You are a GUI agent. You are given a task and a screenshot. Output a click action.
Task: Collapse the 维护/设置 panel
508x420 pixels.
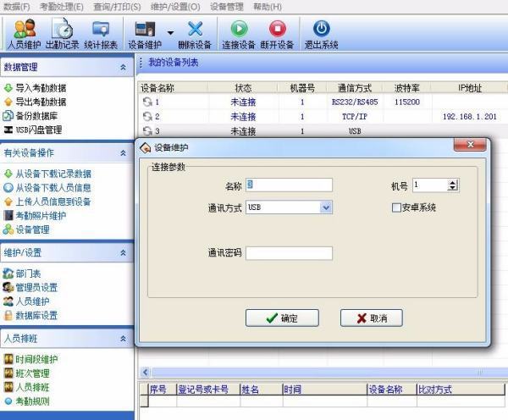(x=123, y=252)
